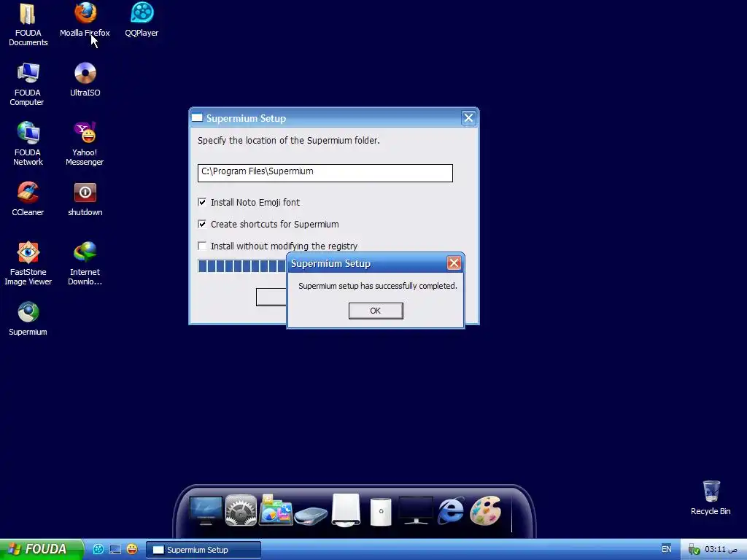Click OK in the completion dialog
The height and width of the screenshot is (560, 747).
click(376, 311)
